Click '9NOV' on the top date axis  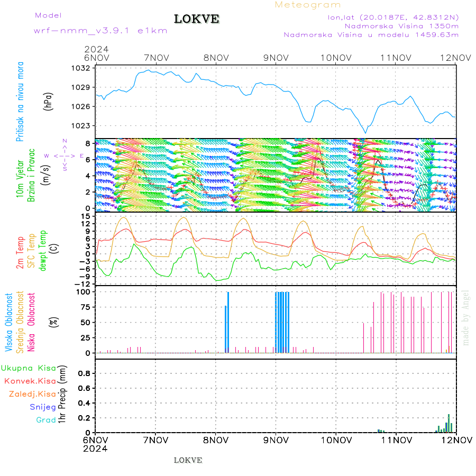pos(276,58)
